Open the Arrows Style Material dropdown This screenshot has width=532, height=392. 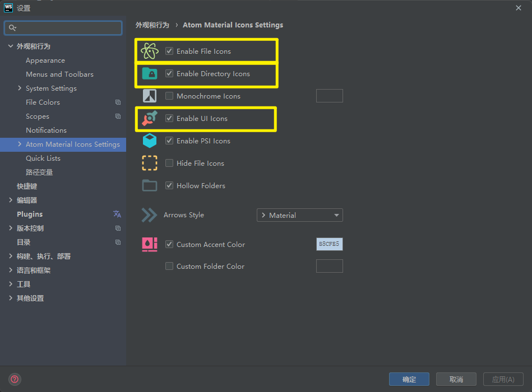299,215
